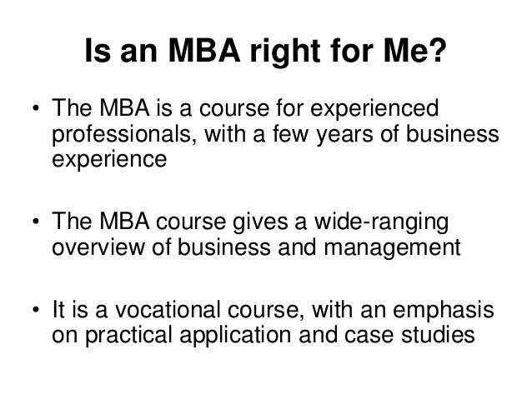Click the word 'emphasis' in third bullet

[443, 311]
